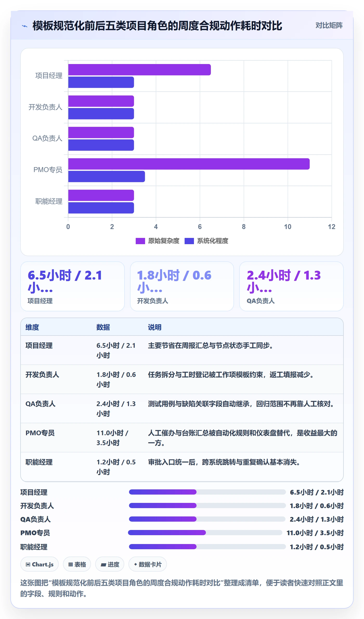The image size is (364, 619).
Task: Click the blue chart bar for QA负责人
Action: 101,145
